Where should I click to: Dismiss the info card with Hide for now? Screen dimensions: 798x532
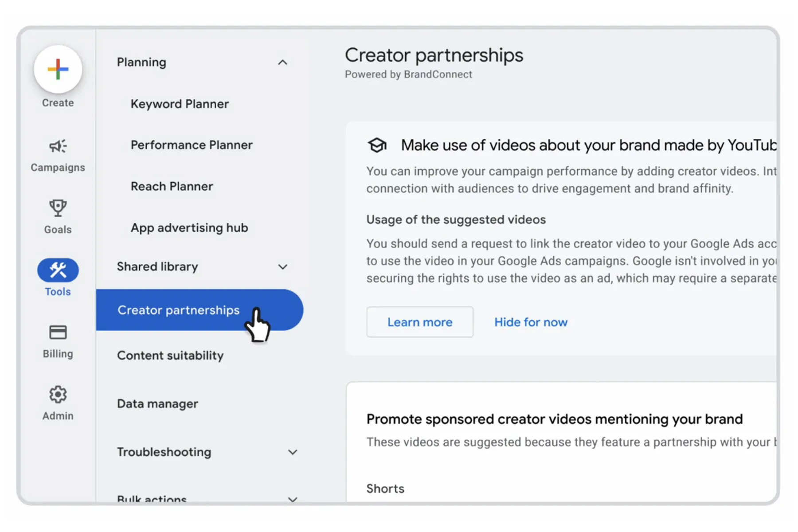(x=531, y=322)
